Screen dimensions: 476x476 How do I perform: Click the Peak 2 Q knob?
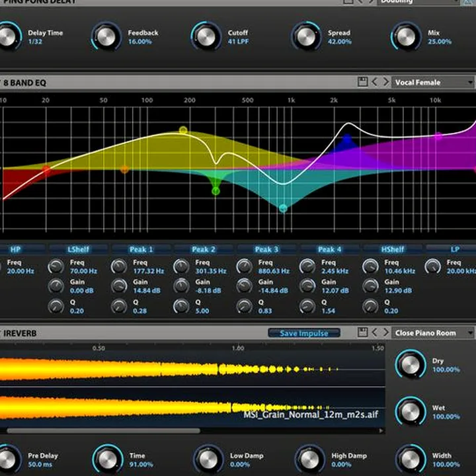coord(181,306)
